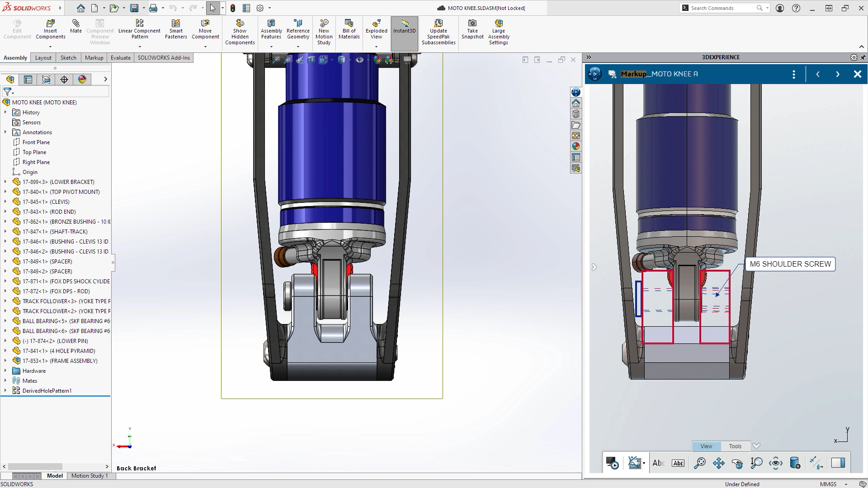Go to next markup with forward arrow

coord(838,74)
